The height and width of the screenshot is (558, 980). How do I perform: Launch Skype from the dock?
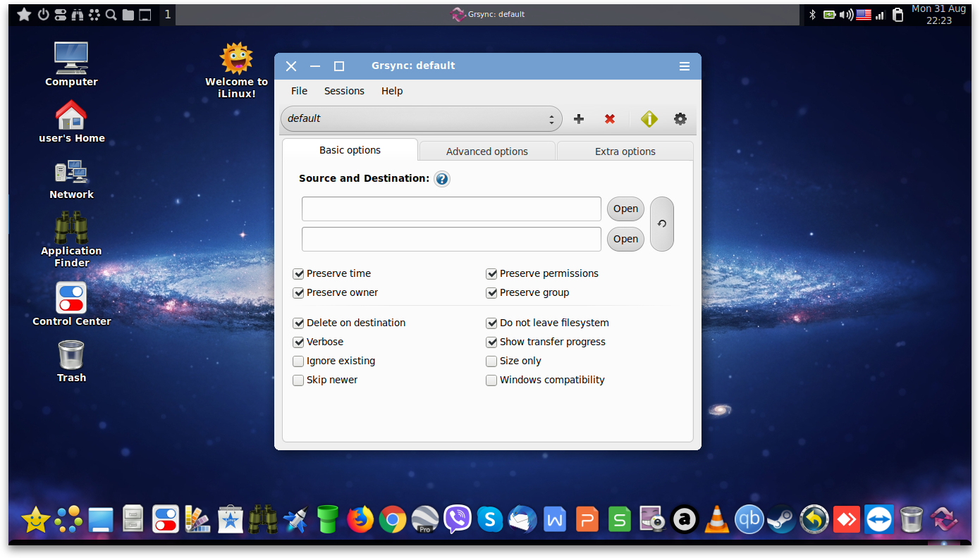[490, 520]
